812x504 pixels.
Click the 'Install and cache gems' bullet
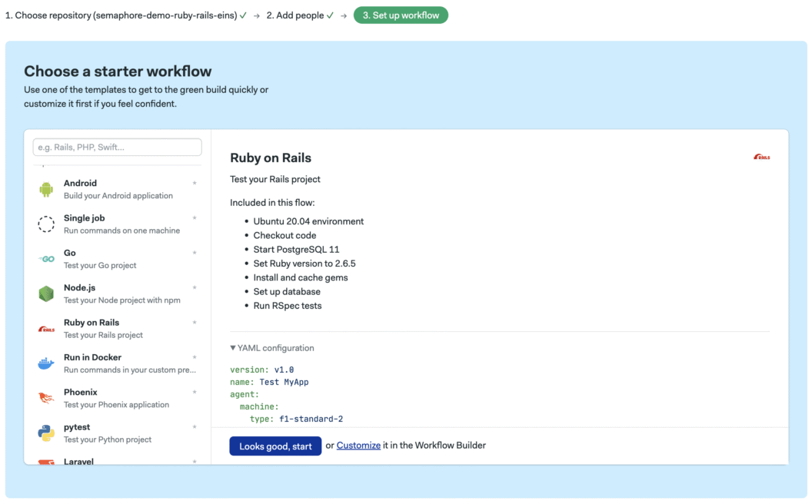coord(301,278)
